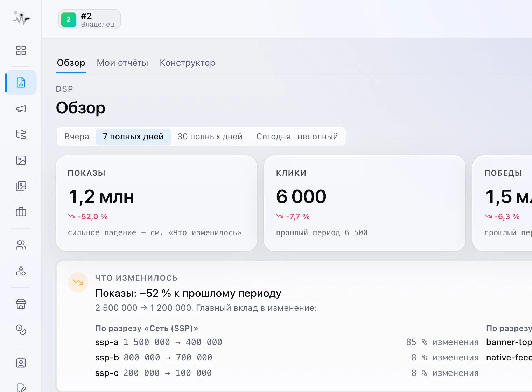Open the megaphone campaigns icon
The image size is (532, 392).
[21, 108]
